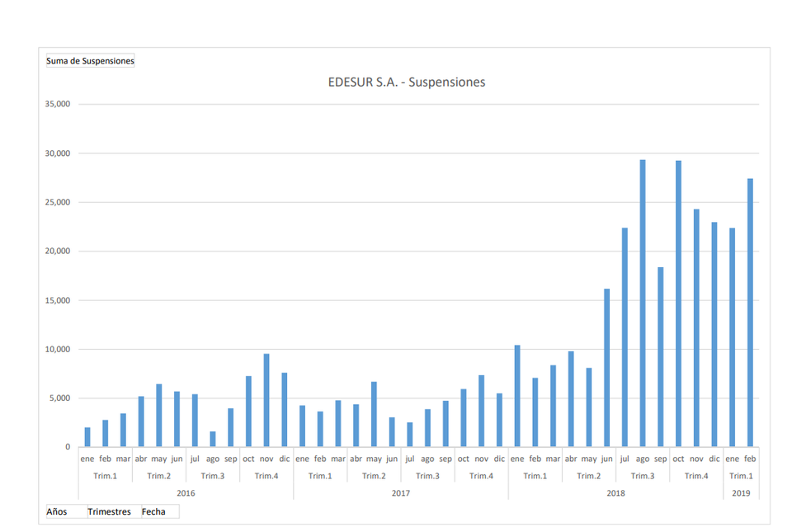Click the sep month label under 2017
The image size is (792, 532).
pos(445,459)
